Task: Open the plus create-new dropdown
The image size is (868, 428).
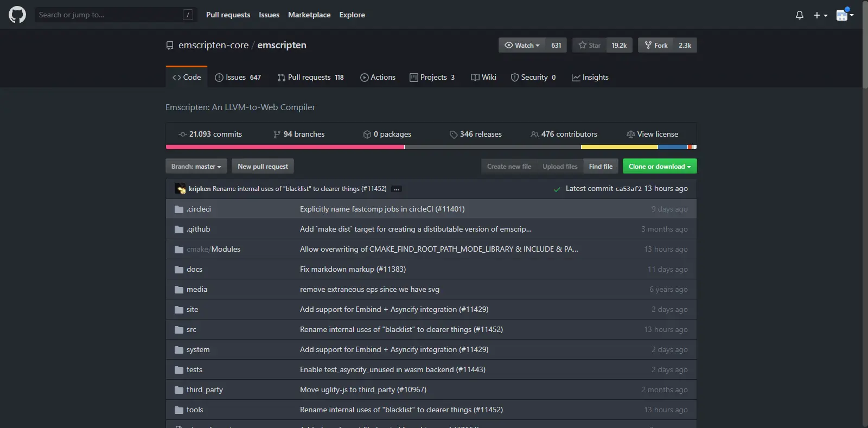Action: tap(820, 15)
